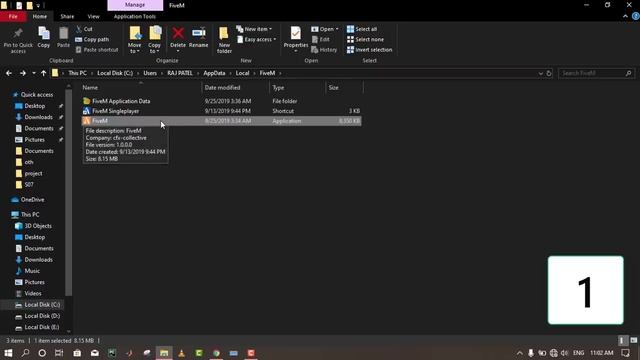Switch to the View ribbon tab
The image size is (640, 360).
coord(93,16)
